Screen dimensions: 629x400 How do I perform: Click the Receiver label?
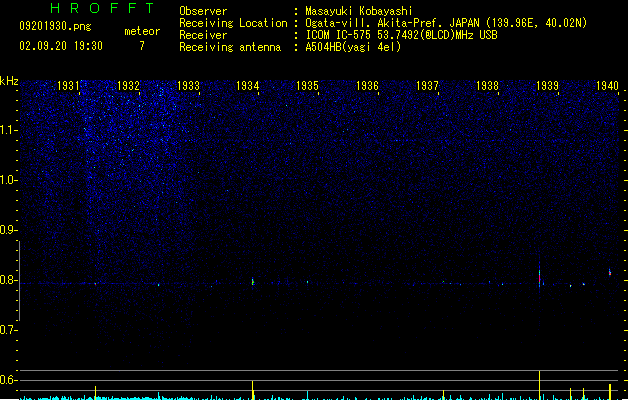[203, 35]
